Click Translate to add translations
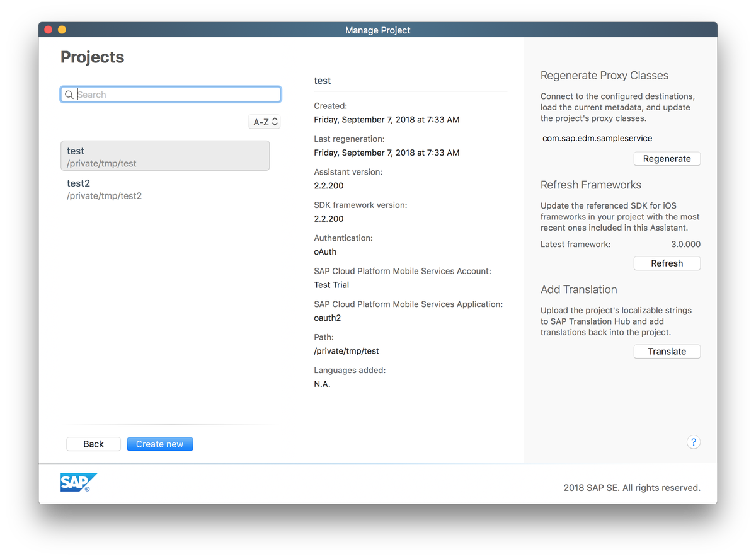Screen dimensions: 756x559 pos(667,351)
